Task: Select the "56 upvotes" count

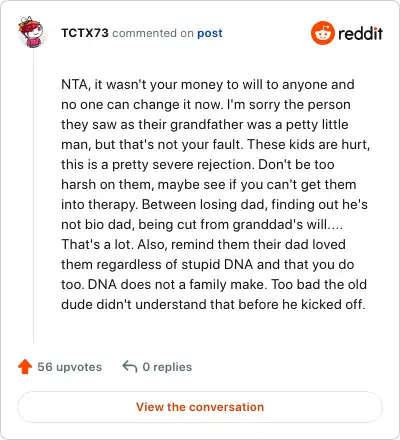Action: click(70, 367)
